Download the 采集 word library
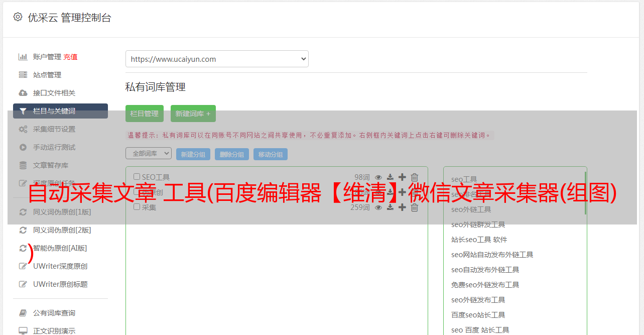The width and height of the screenshot is (644, 335). 390,207
